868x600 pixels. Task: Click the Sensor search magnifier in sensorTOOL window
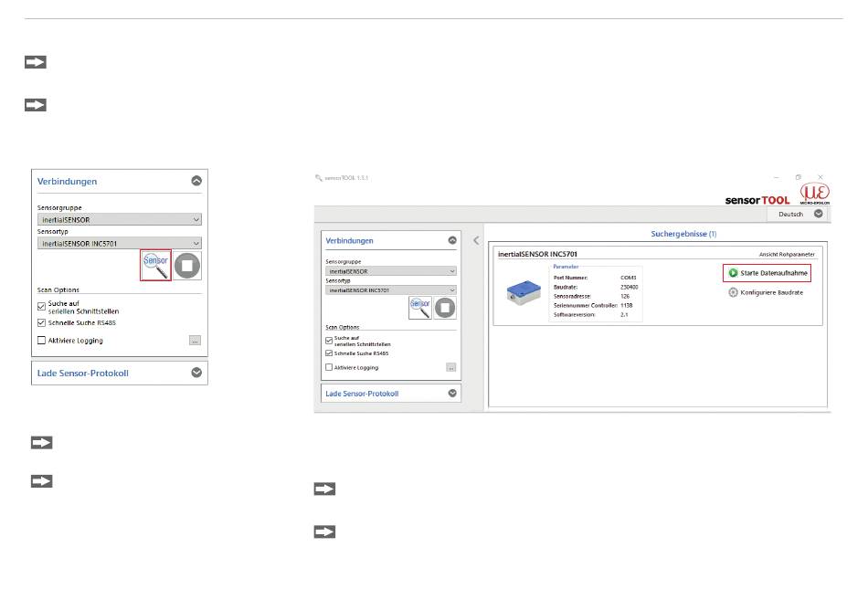(420, 308)
